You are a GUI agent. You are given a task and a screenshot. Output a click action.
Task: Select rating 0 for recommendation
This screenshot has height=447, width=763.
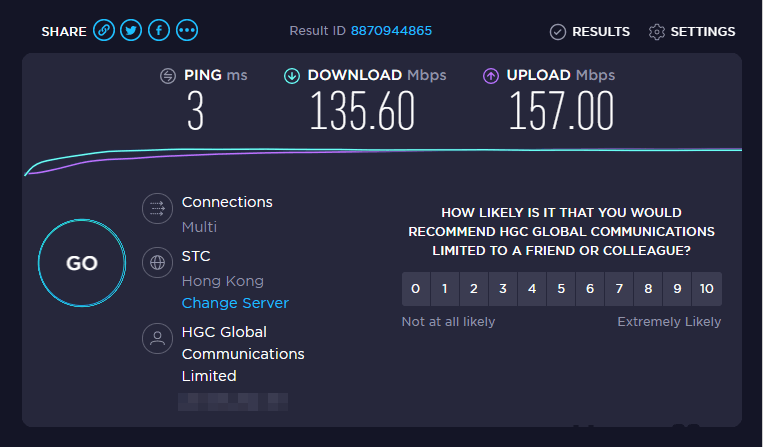click(416, 289)
